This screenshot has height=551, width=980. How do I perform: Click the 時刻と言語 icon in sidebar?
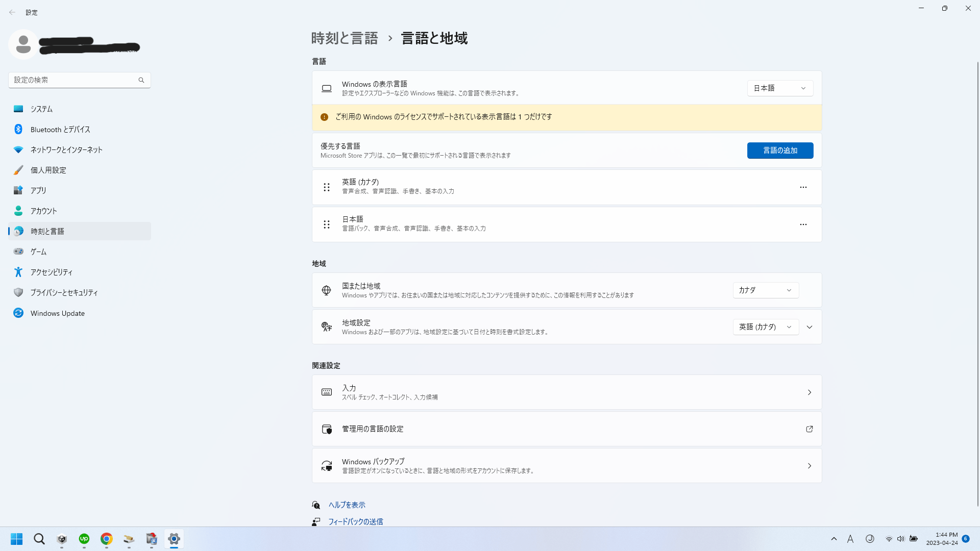point(17,231)
